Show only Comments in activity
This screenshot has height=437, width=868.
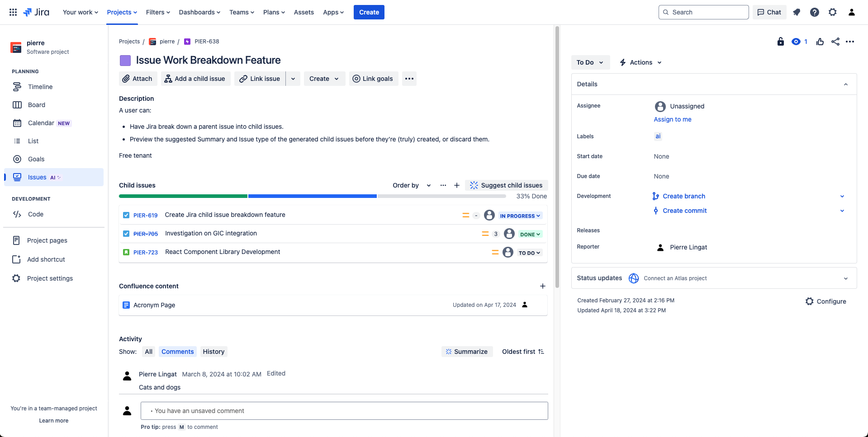tap(178, 352)
